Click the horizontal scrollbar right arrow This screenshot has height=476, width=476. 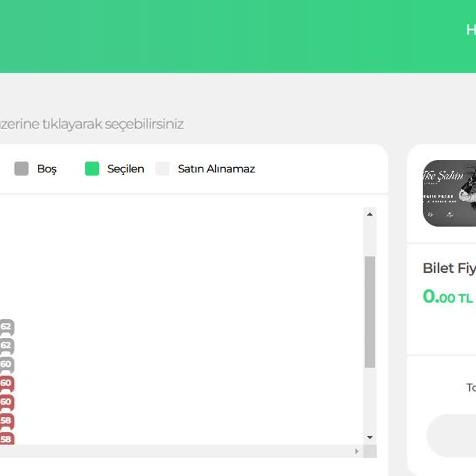tap(357, 451)
